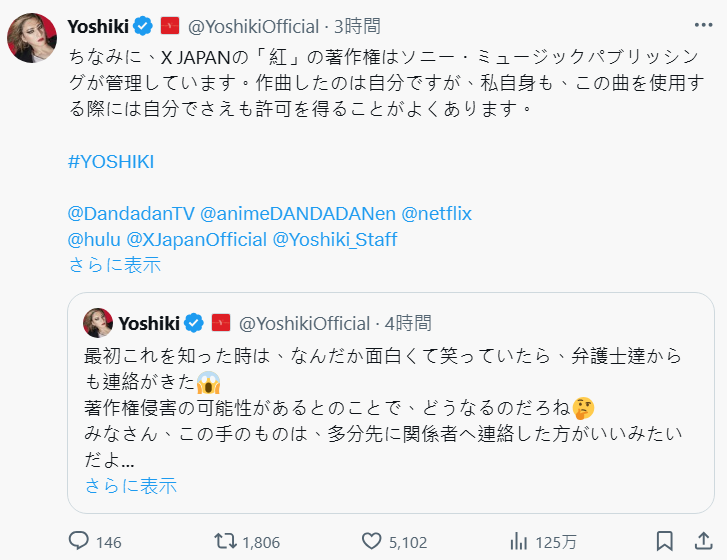The height and width of the screenshot is (560, 727).
Task: Visit the @DandadanTV mention
Action: 130,213
